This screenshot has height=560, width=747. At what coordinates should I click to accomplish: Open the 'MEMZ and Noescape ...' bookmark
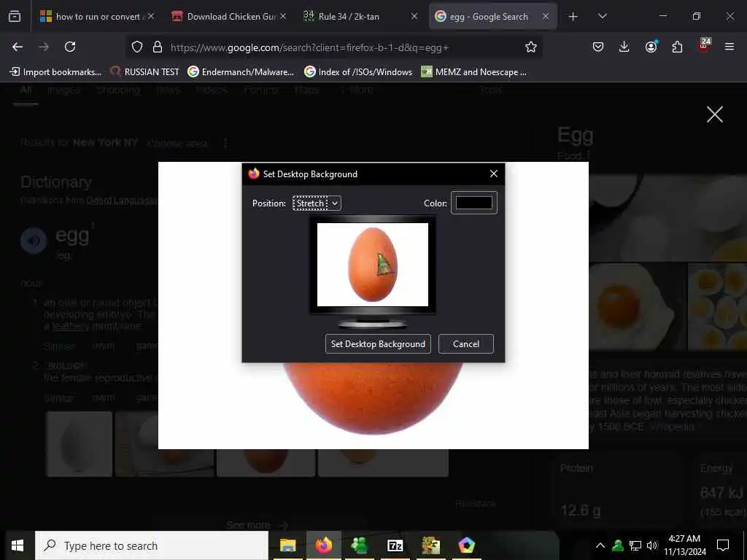474,72
